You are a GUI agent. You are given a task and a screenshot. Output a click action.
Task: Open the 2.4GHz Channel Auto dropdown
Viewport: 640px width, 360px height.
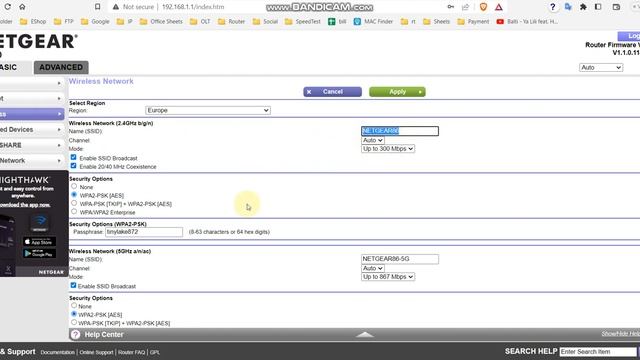pyautogui.click(x=373, y=140)
